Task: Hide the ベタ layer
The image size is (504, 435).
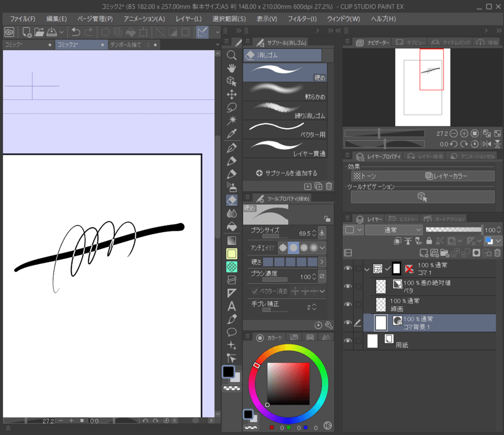Action: 348,286
